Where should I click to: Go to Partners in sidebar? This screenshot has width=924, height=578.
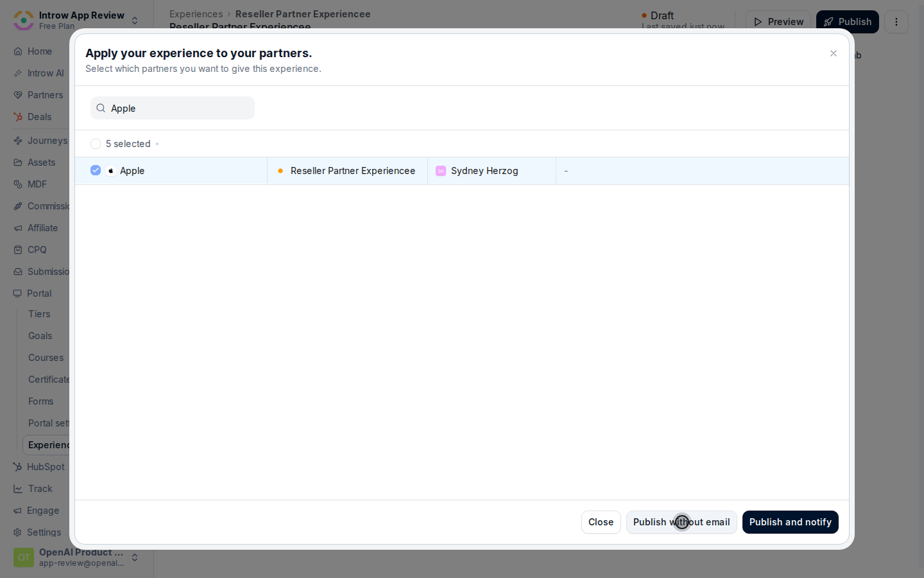[x=45, y=95]
